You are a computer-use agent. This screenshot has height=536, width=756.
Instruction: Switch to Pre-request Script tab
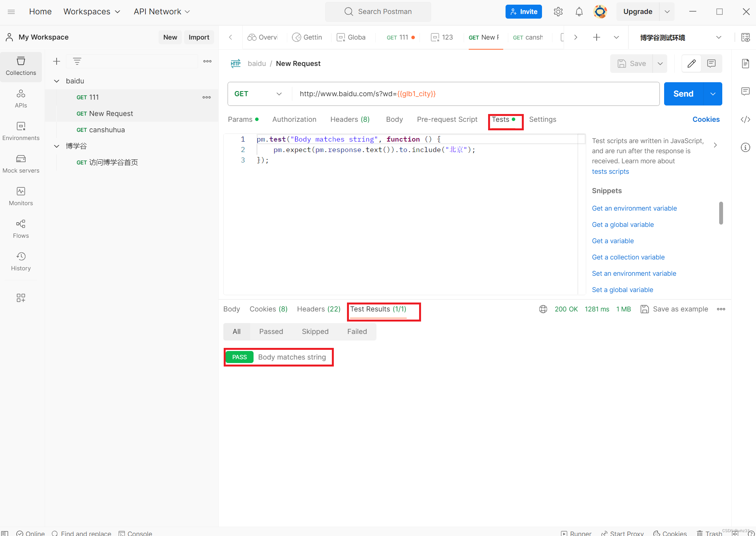pos(447,119)
